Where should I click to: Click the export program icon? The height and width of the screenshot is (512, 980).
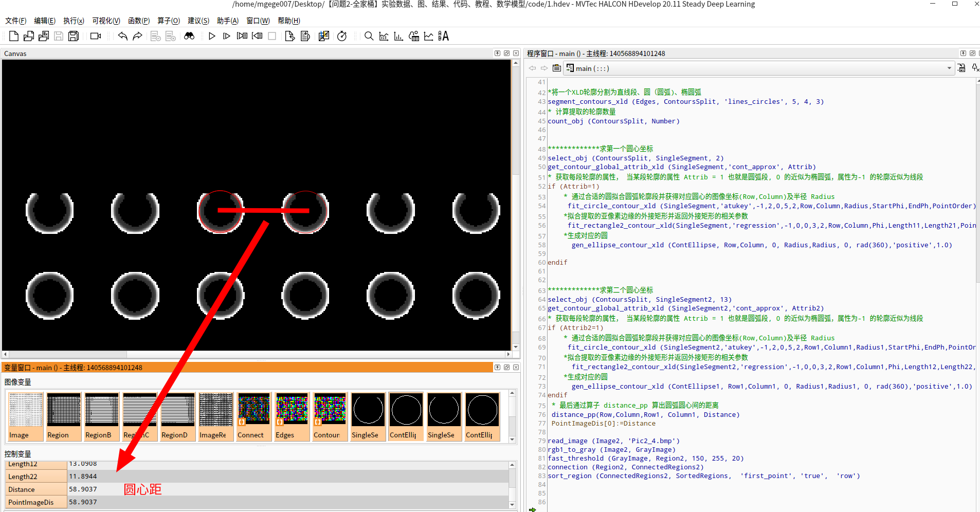[x=289, y=36]
